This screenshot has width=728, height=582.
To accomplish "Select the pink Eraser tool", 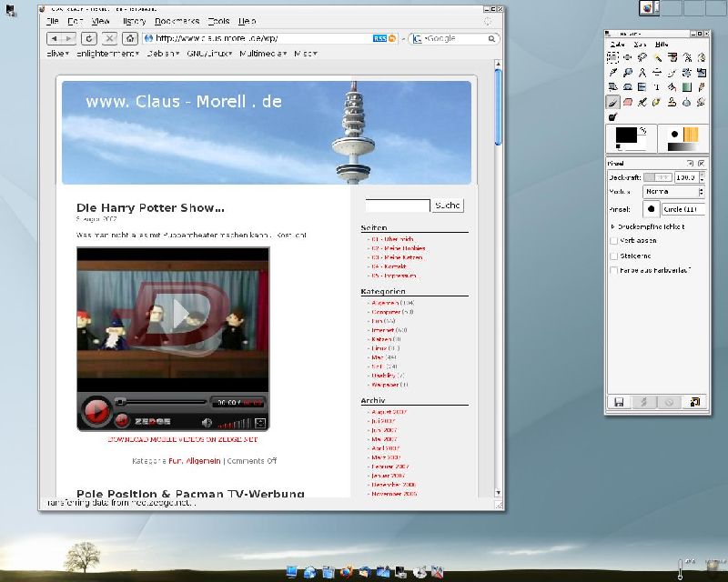I will 628,102.
